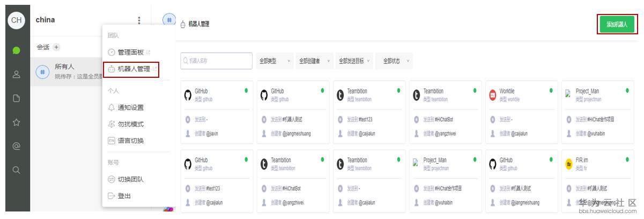644x219 pixels.
Task: Open the chat messages sidebar icon
Action: pos(16,50)
